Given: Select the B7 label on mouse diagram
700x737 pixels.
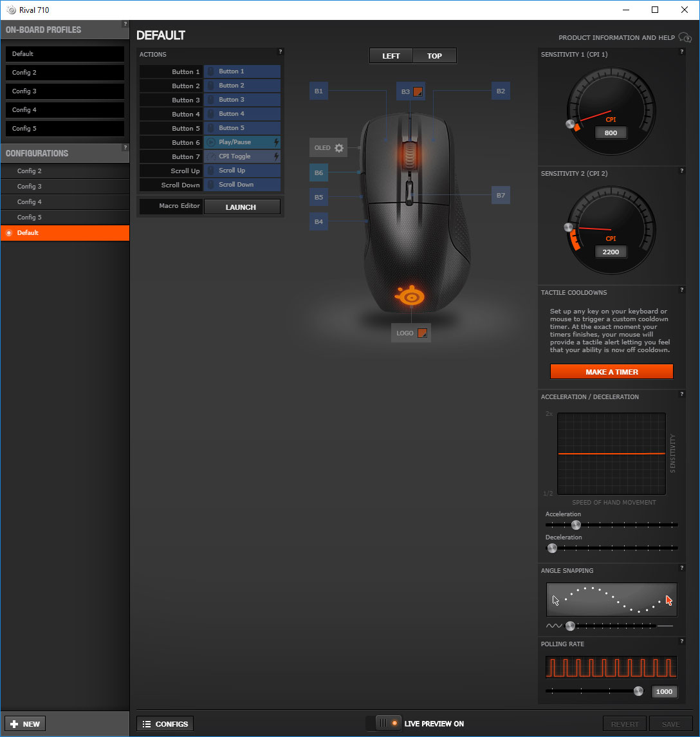Looking at the screenshot, I should 501,196.
